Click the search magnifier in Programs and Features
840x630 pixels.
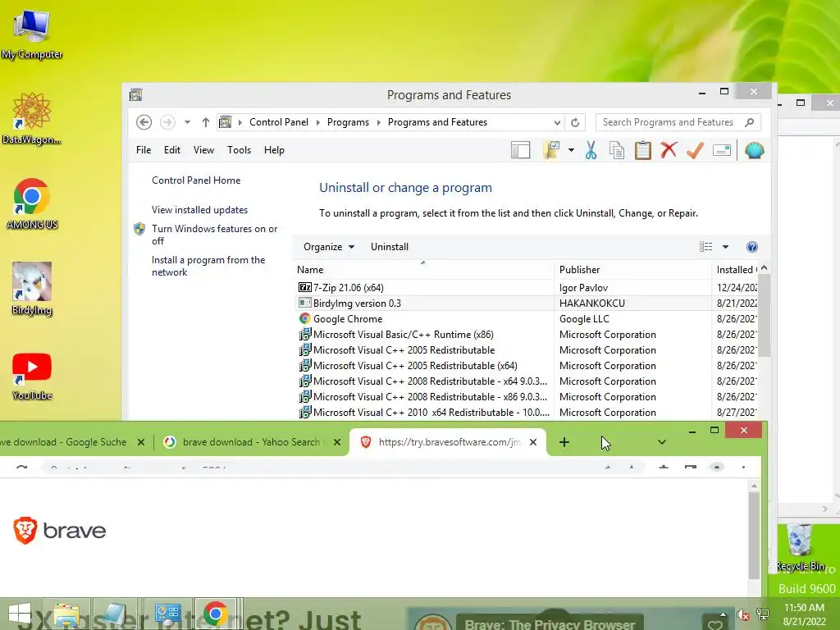click(750, 122)
